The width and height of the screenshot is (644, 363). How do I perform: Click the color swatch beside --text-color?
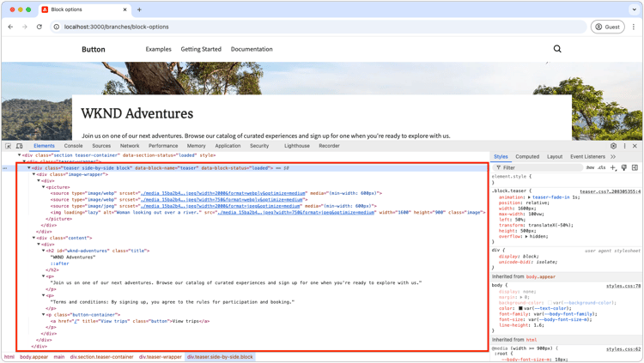click(x=520, y=308)
